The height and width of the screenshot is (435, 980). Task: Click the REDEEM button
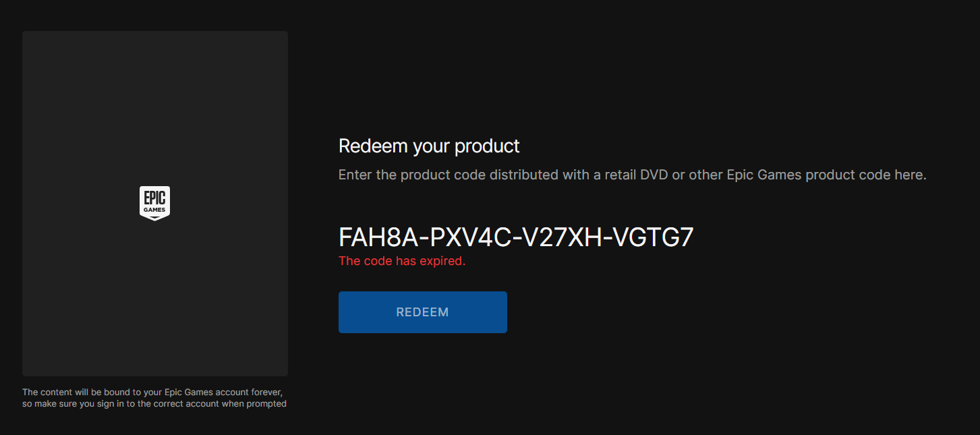(422, 312)
